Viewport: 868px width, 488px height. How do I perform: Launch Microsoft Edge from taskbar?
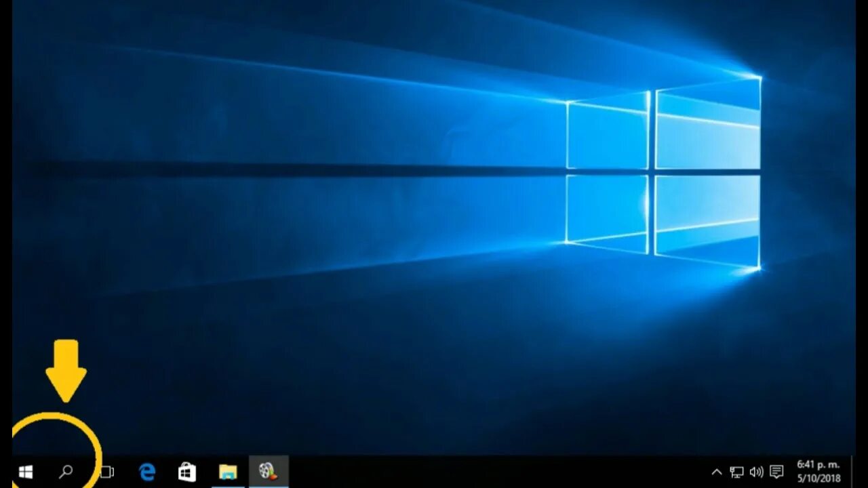(x=147, y=472)
